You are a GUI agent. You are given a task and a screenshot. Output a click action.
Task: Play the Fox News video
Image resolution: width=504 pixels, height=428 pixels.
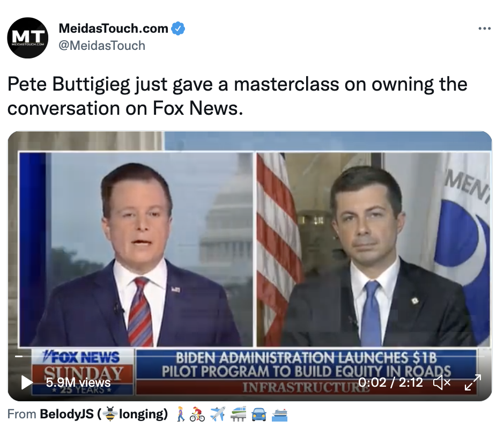(x=27, y=382)
